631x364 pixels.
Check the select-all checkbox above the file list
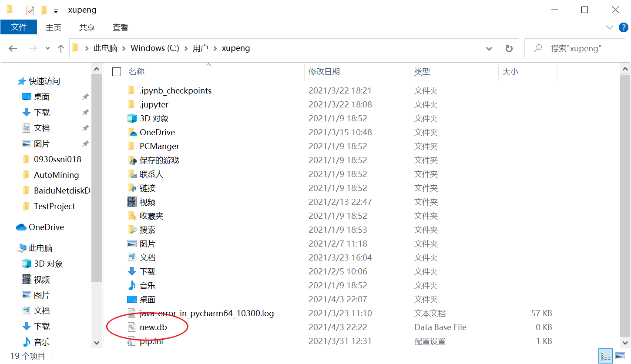116,72
